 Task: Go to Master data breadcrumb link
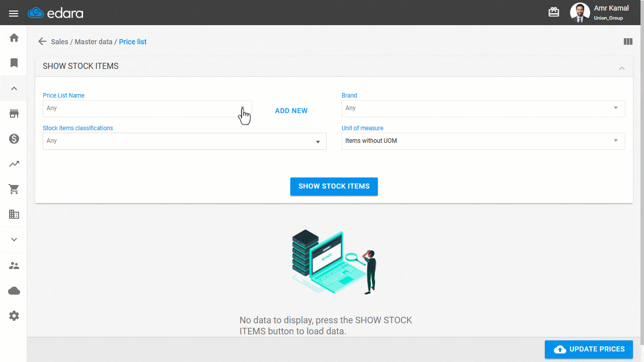94,42
